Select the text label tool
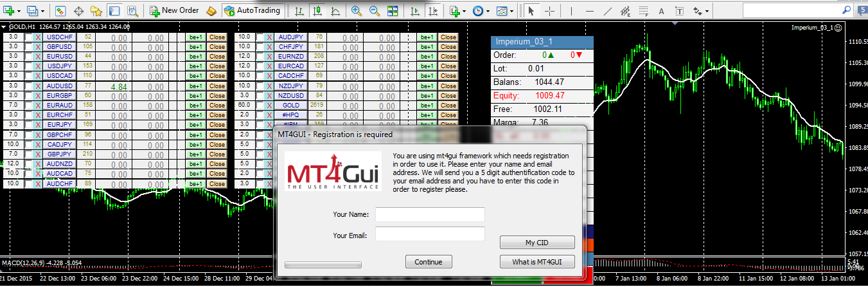 (x=680, y=11)
